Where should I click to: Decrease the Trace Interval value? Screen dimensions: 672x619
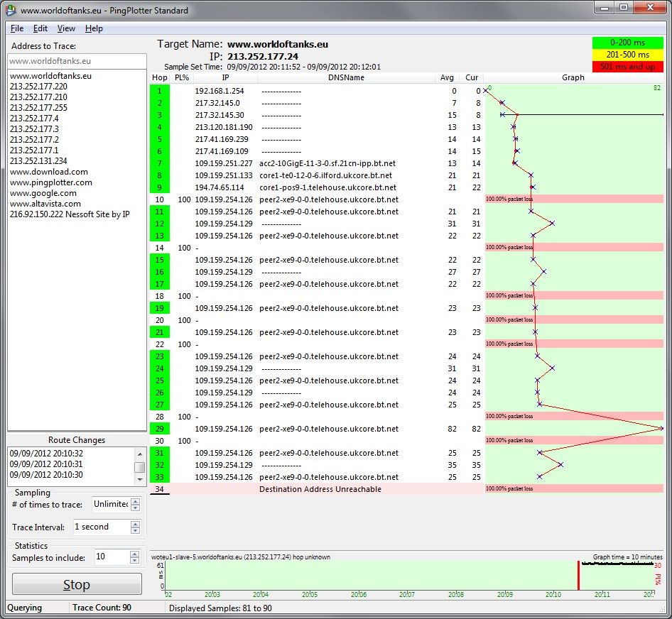point(136,530)
